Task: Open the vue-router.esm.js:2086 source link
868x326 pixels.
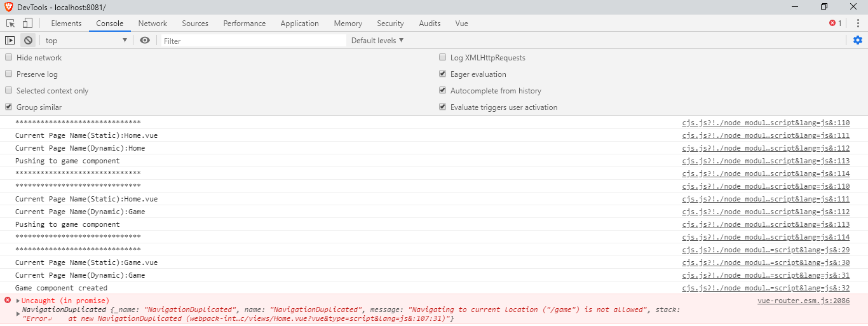Action: pos(803,301)
